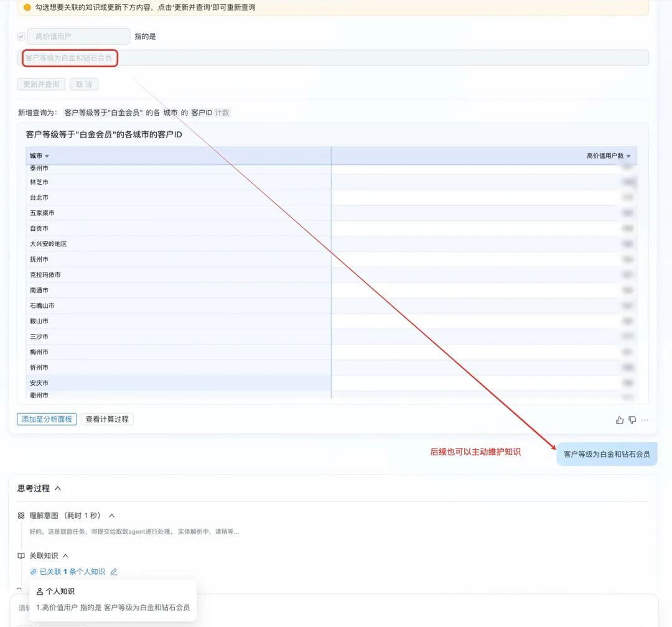
Task: Toggle the 高价值用户 knowledge checkbox
Action: click(x=21, y=37)
